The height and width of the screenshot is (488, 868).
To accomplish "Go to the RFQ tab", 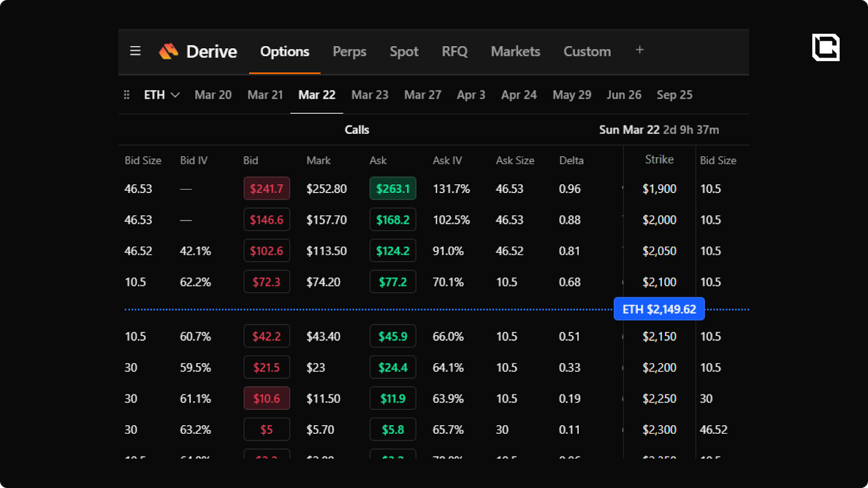I will tap(454, 52).
